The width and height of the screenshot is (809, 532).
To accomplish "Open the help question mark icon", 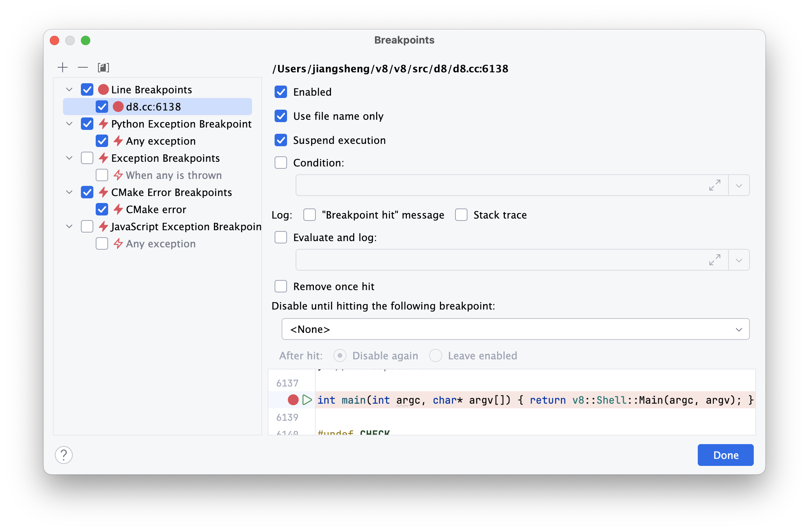I will coord(64,455).
